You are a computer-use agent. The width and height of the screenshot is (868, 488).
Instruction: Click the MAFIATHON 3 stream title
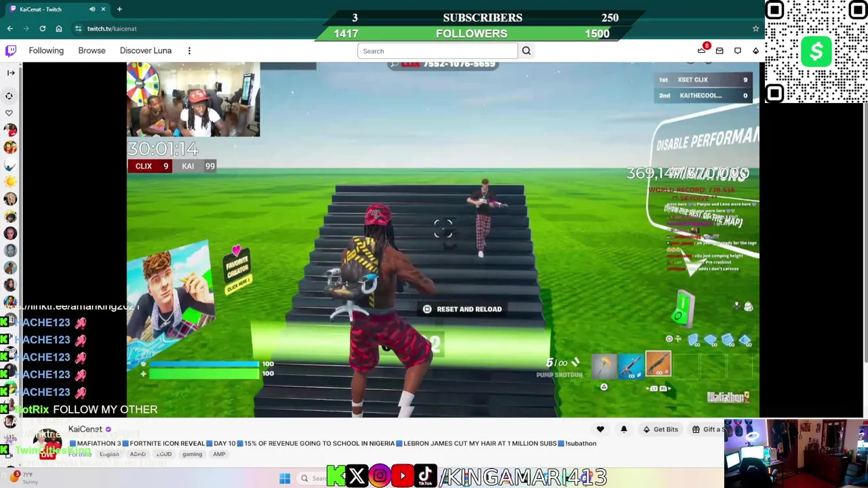(333, 443)
